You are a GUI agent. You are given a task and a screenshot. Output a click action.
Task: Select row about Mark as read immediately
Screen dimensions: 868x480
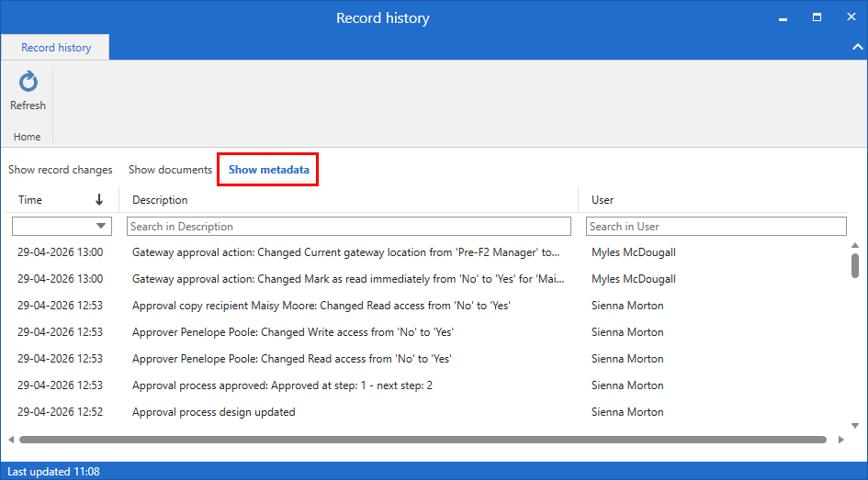[x=426, y=279]
